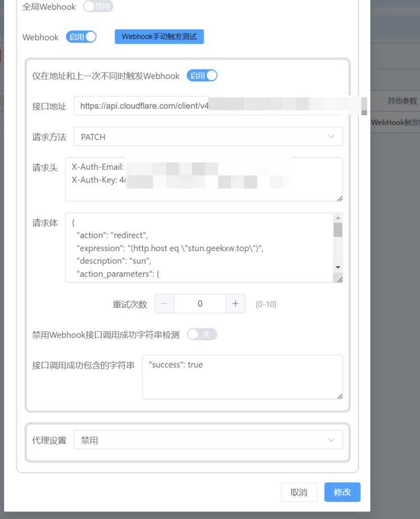Screen dimensions: 420x519
Task: Toggle 禁用Webhook接口调用成功字符串检测 switch
Action: coord(202,335)
